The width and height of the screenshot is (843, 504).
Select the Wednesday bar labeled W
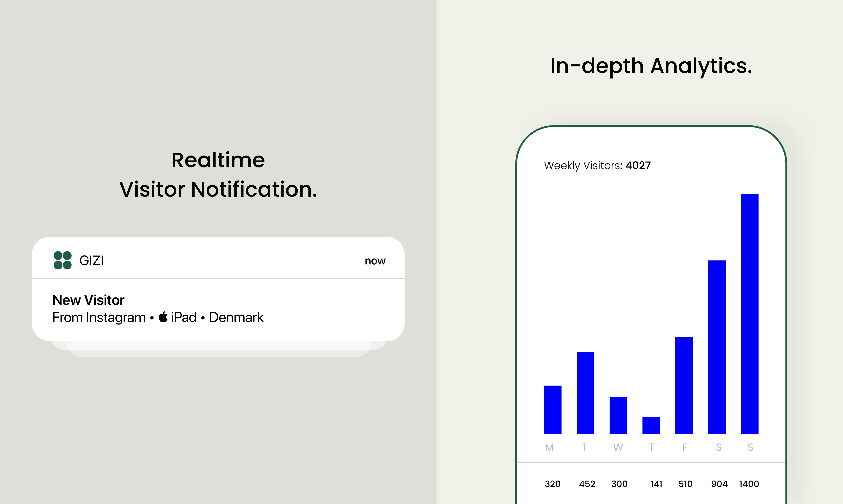[618, 415]
